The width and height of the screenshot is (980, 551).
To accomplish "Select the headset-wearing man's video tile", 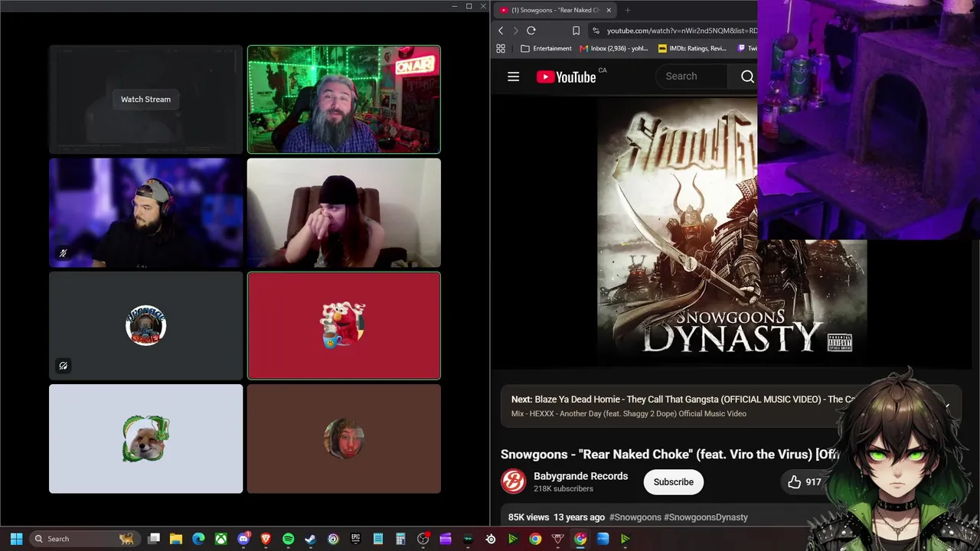I will tap(145, 213).
